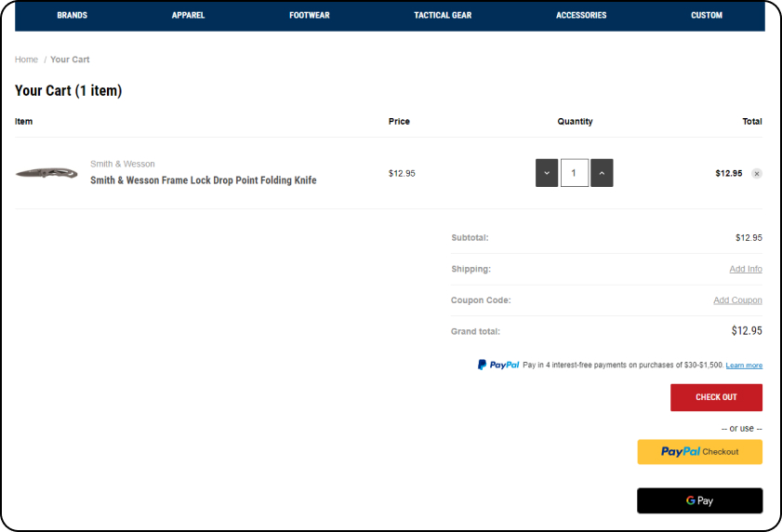Open the Smith & Wesson brand link
The width and height of the screenshot is (782, 532).
tap(122, 164)
